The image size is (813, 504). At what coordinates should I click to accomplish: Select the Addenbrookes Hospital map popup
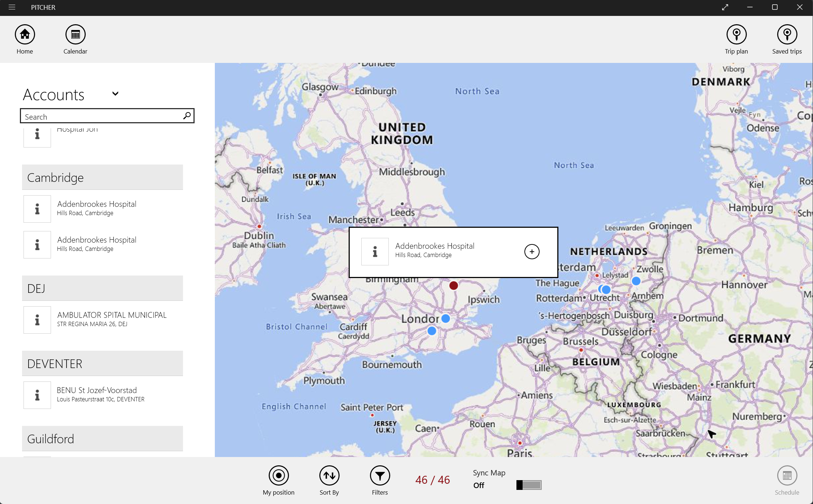click(453, 251)
